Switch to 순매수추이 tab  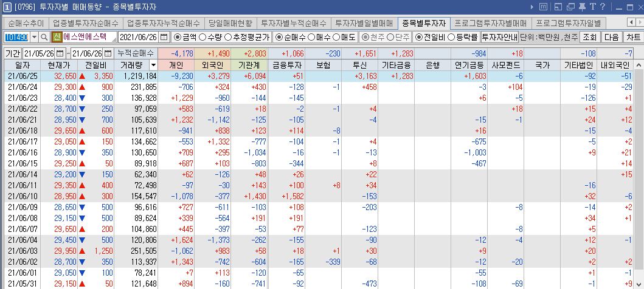click(26, 23)
